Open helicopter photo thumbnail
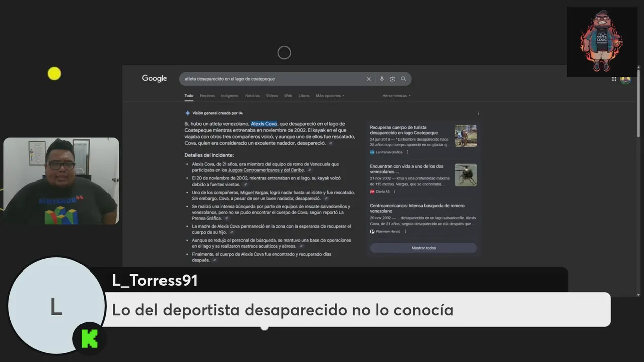Image resolution: width=644 pixels, height=362 pixels. click(466, 175)
